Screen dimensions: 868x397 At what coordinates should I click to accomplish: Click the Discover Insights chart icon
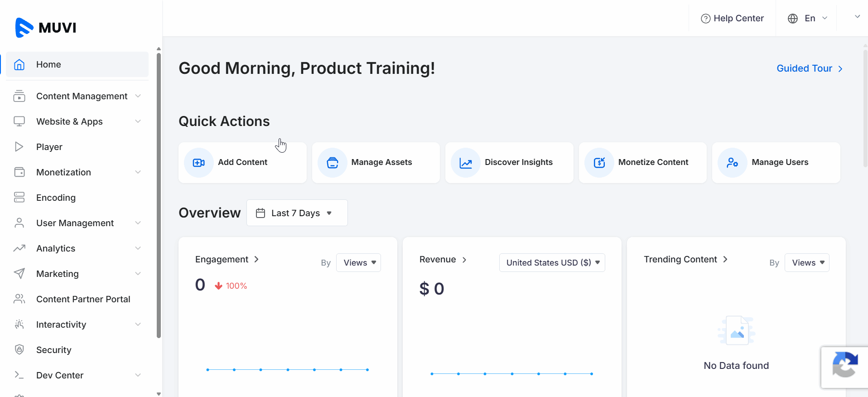coord(465,163)
